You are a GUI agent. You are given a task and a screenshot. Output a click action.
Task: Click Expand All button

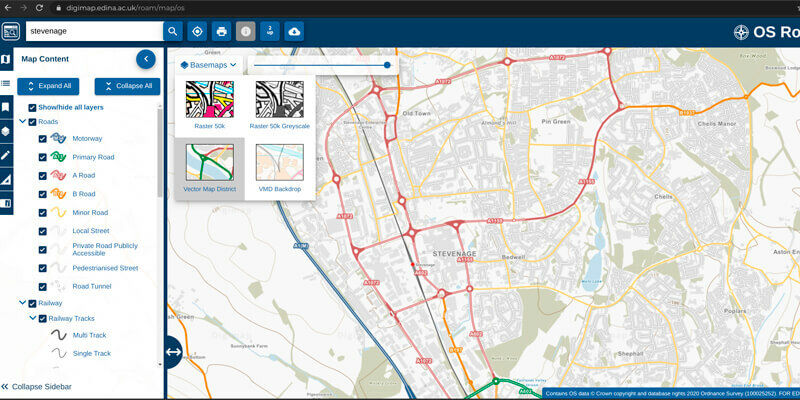(x=48, y=86)
